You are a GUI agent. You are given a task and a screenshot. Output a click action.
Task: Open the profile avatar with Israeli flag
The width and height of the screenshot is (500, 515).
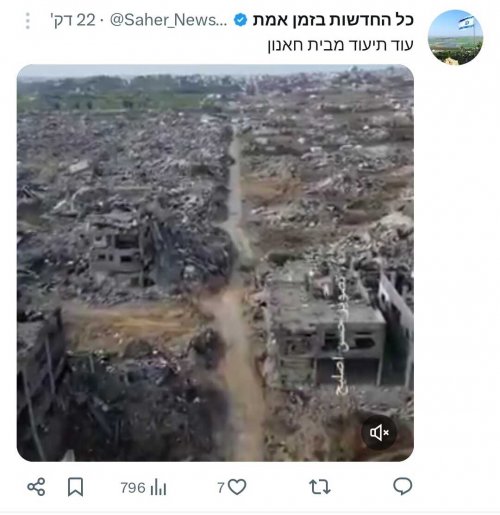coord(455,37)
